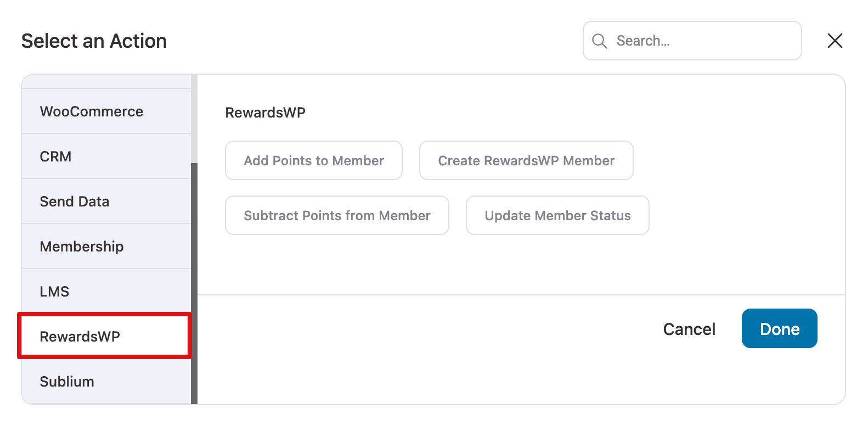Viewport: 868px width, 425px height.
Task: Pick the Subtract Points from Member action
Action: coord(337,215)
